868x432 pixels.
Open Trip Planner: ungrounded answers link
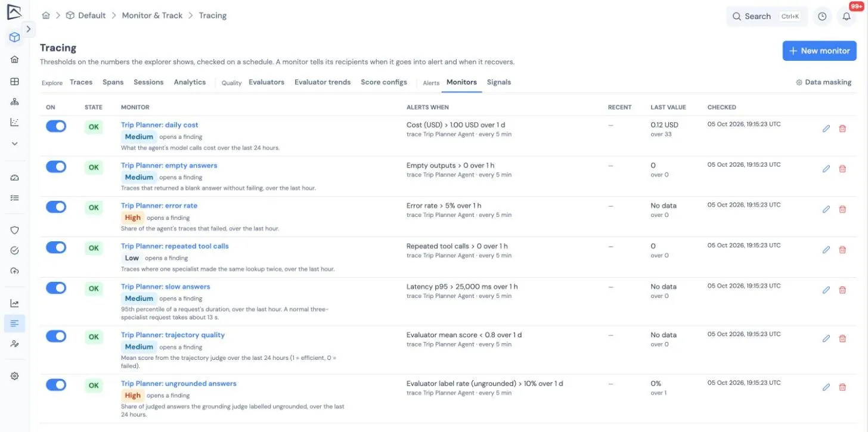coord(179,384)
